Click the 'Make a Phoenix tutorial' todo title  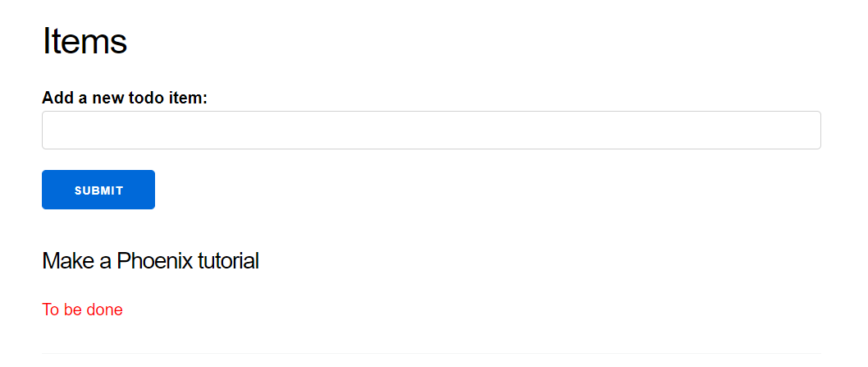point(150,261)
